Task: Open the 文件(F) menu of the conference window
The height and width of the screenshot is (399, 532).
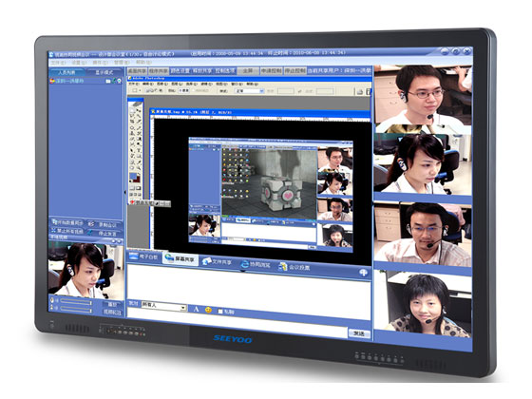Action: [x=58, y=63]
